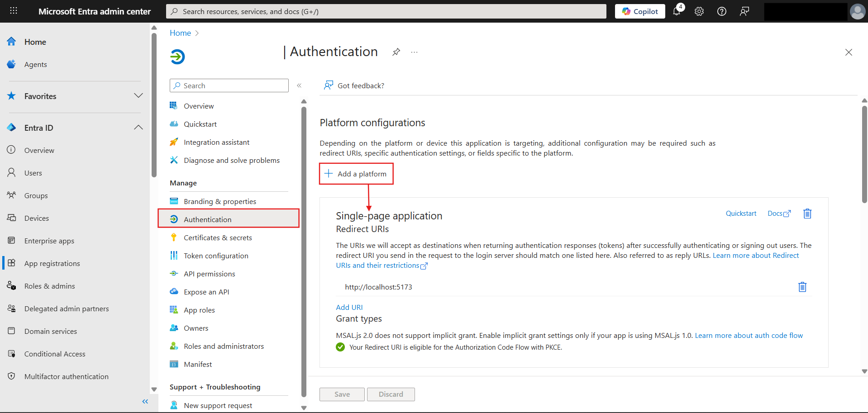This screenshot has width=868, height=413.
Task: Click Add a platform button
Action: point(356,174)
